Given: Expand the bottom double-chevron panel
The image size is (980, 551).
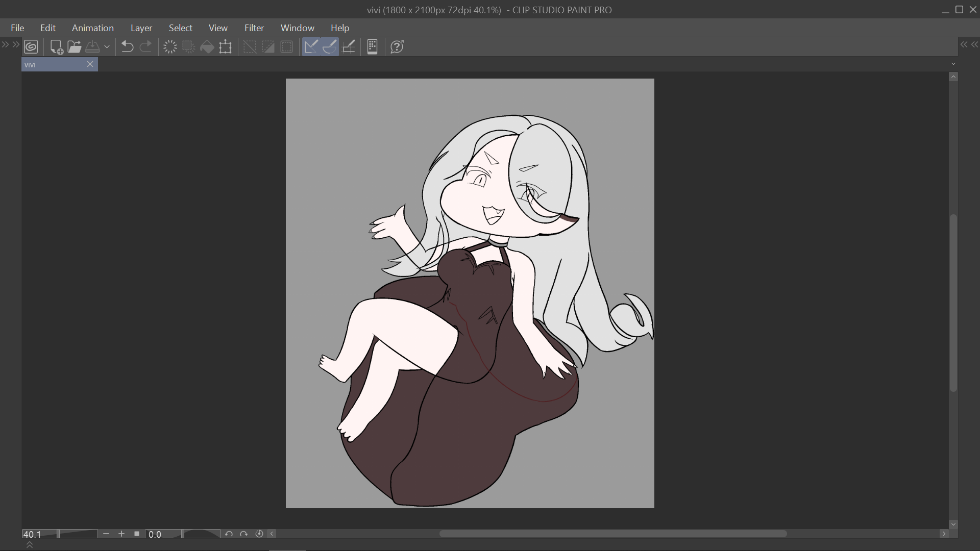Looking at the screenshot, I should [x=30, y=545].
